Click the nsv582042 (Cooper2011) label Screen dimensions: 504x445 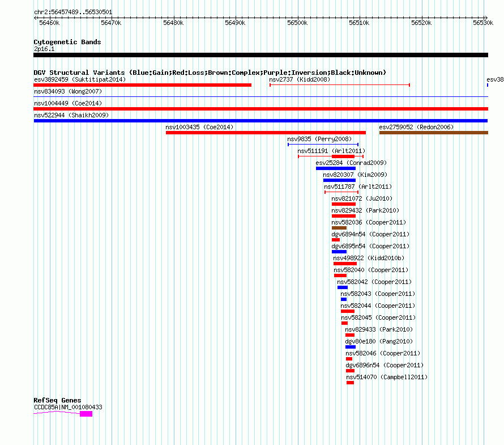click(374, 282)
